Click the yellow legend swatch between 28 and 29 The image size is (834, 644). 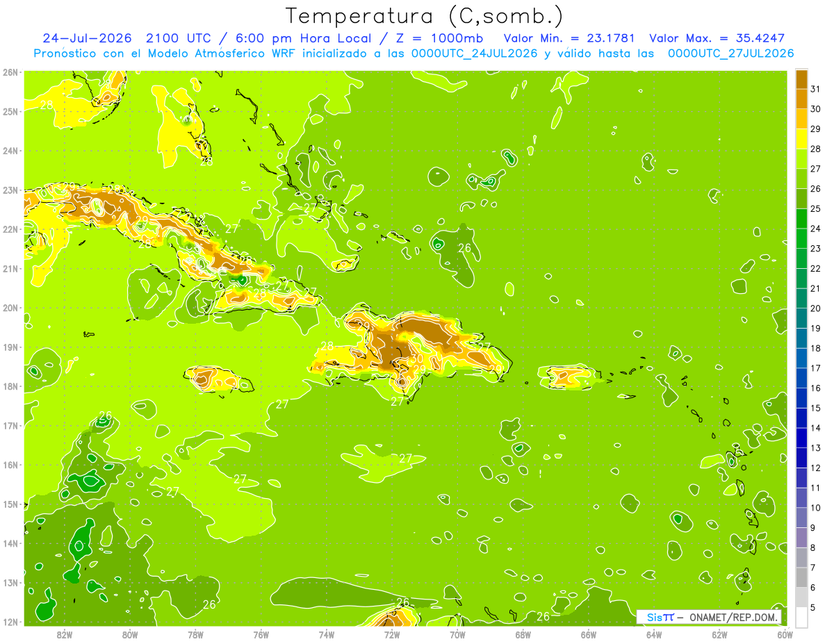[801, 139]
